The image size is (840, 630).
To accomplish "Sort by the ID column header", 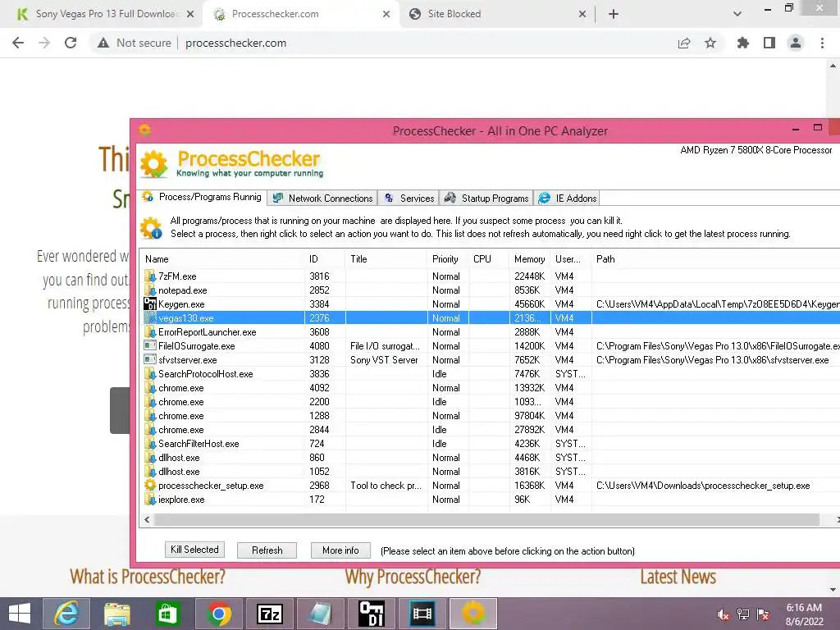I will (x=325, y=259).
